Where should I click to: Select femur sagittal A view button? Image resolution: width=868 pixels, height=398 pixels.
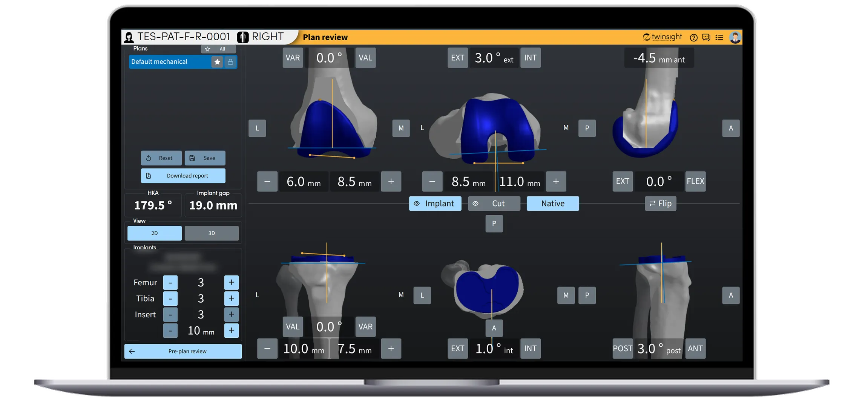pyautogui.click(x=731, y=128)
